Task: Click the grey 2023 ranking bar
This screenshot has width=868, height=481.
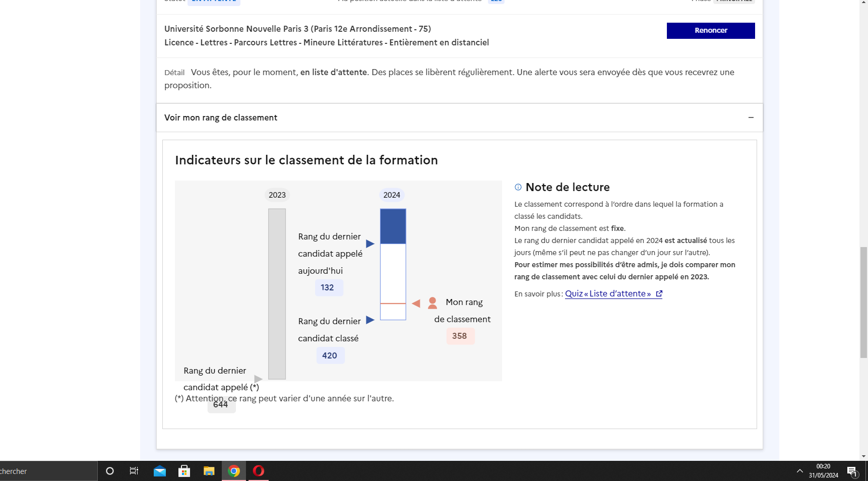Action: [x=277, y=294]
